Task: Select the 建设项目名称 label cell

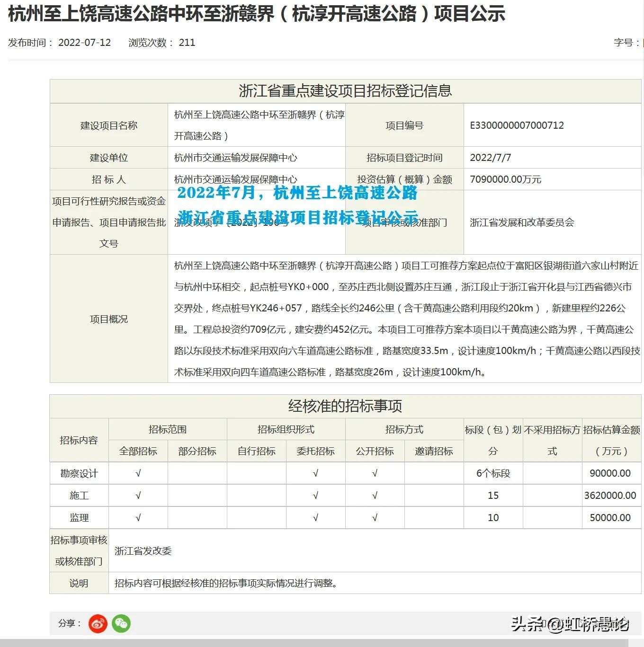Action: 109,125
